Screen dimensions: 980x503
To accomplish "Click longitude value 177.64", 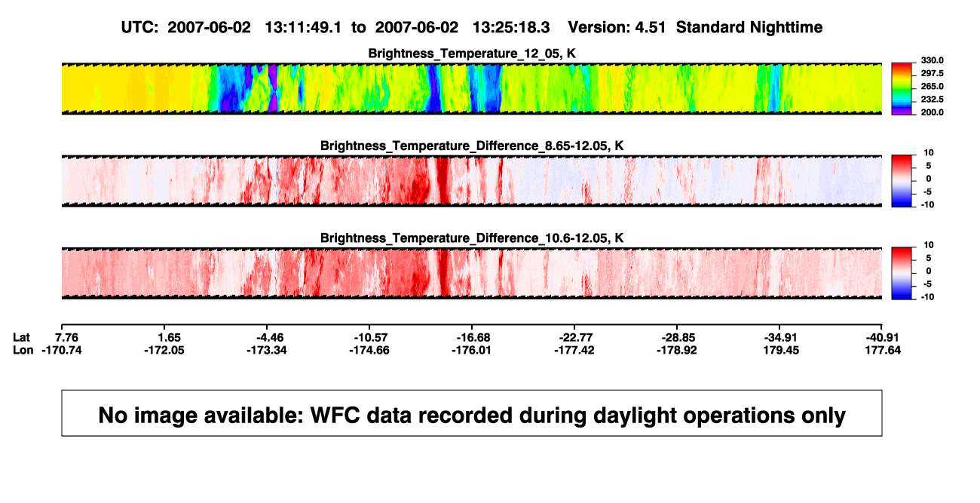I will [x=883, y=350].
